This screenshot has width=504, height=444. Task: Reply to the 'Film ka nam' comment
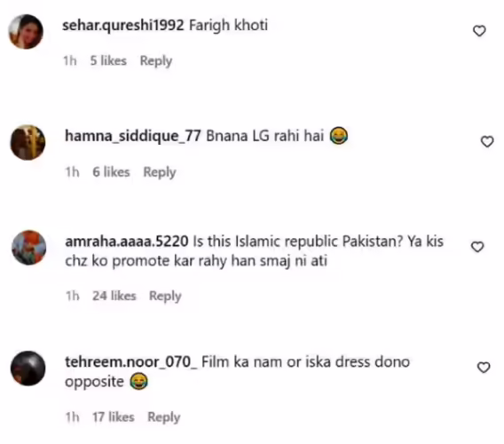pos(163,417)
